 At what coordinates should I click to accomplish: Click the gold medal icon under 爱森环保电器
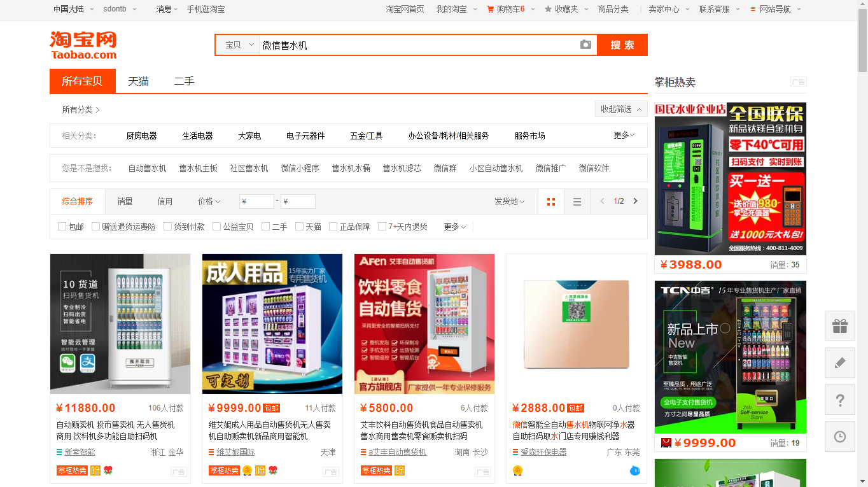pyautogui.click(x=517, y=471)
